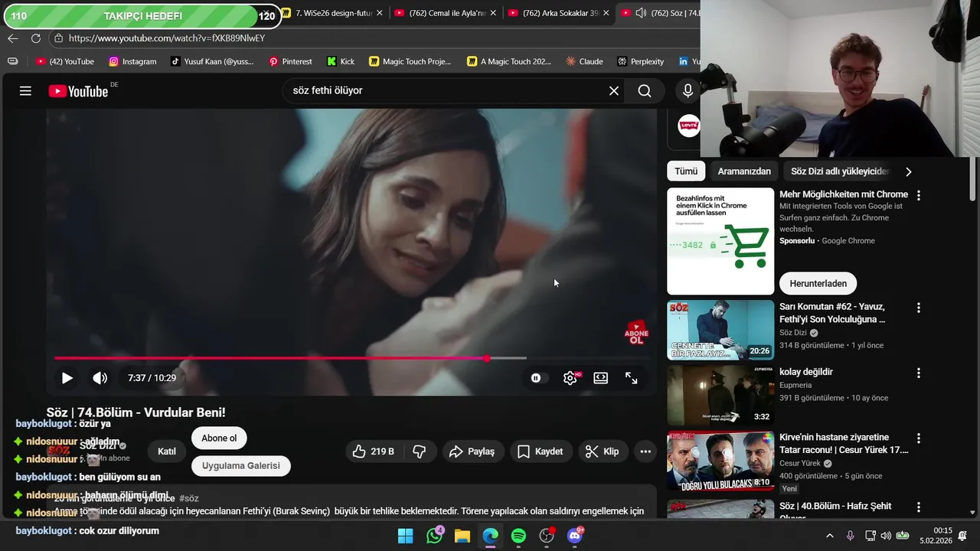The height and width of the screenshot is (551, 980).
Task: Go back with the browser back arrow
Action: point(13,38)
